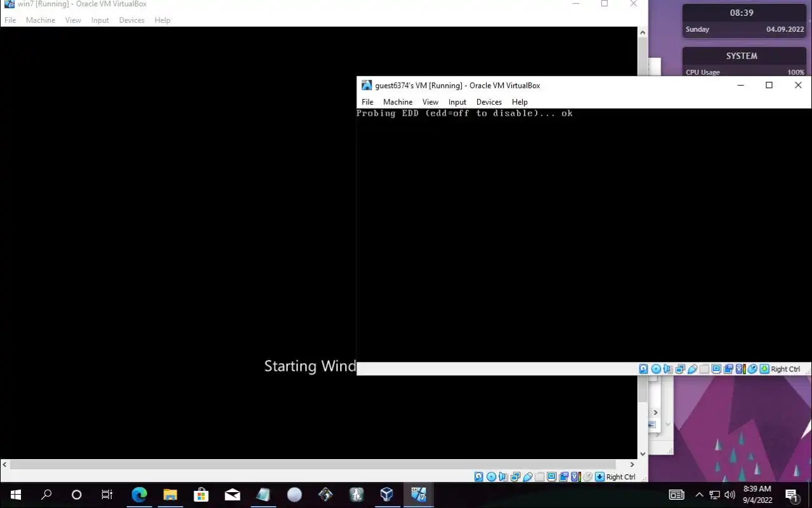Maximize the win7 VM window
812x508 pixels.
coord(605,4)
